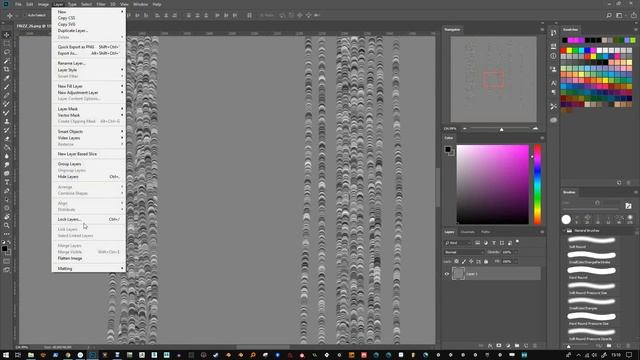Delete layer trash icon in Layers panel
The height and width of the screenshot is (360, 640).
[x=535, y=346]
